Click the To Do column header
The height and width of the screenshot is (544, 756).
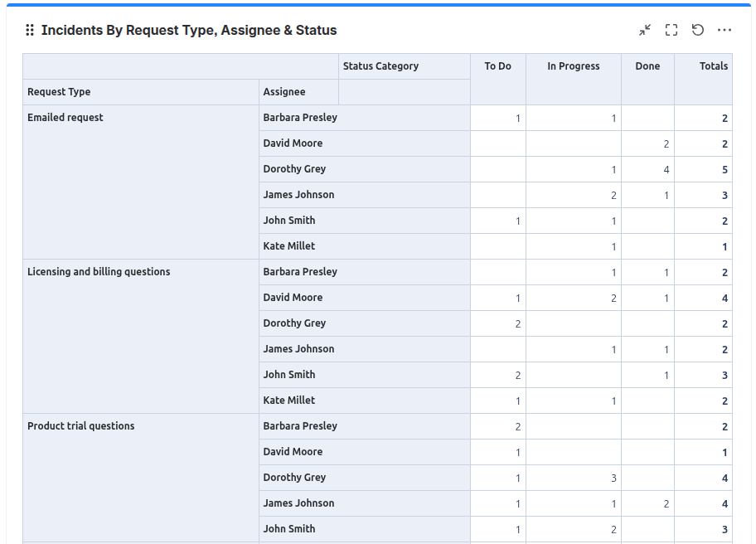click(497, 66)
